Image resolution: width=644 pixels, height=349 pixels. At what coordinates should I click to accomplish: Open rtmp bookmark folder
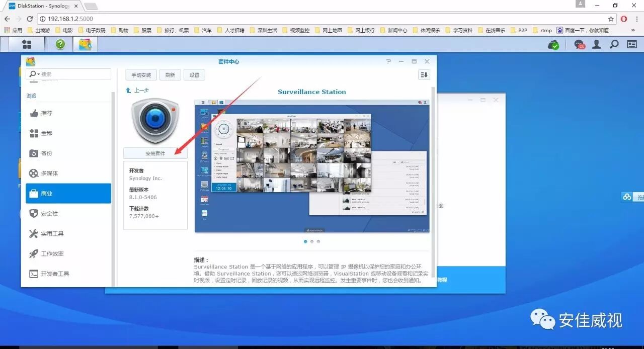pos(542,30)
